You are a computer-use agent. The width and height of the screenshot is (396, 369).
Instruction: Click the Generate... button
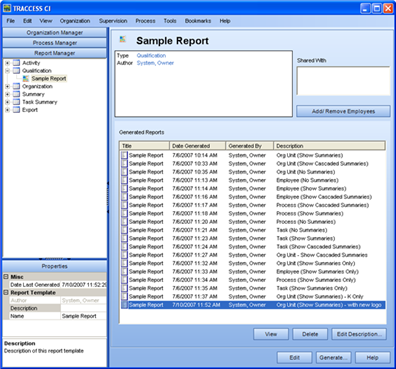coord(333,358)
